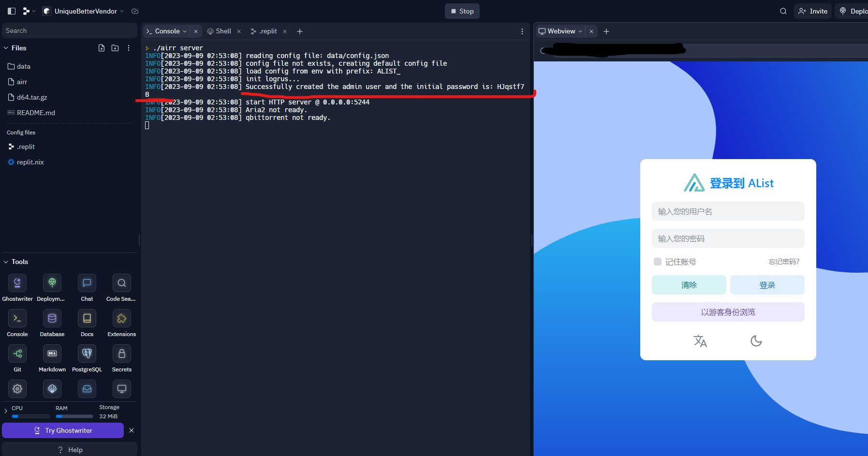Click the RAM usage bar

(x=74, y=416)
